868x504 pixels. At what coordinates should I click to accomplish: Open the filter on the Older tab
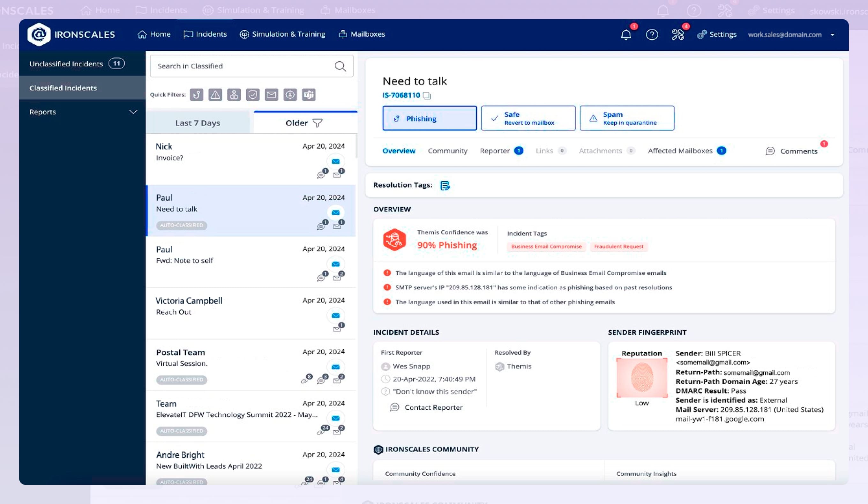318,123
